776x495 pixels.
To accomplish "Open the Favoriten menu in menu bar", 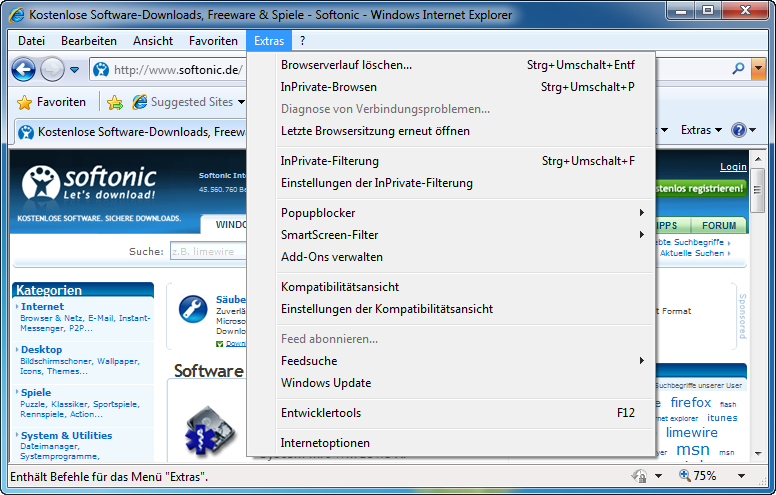I will 210,41.
